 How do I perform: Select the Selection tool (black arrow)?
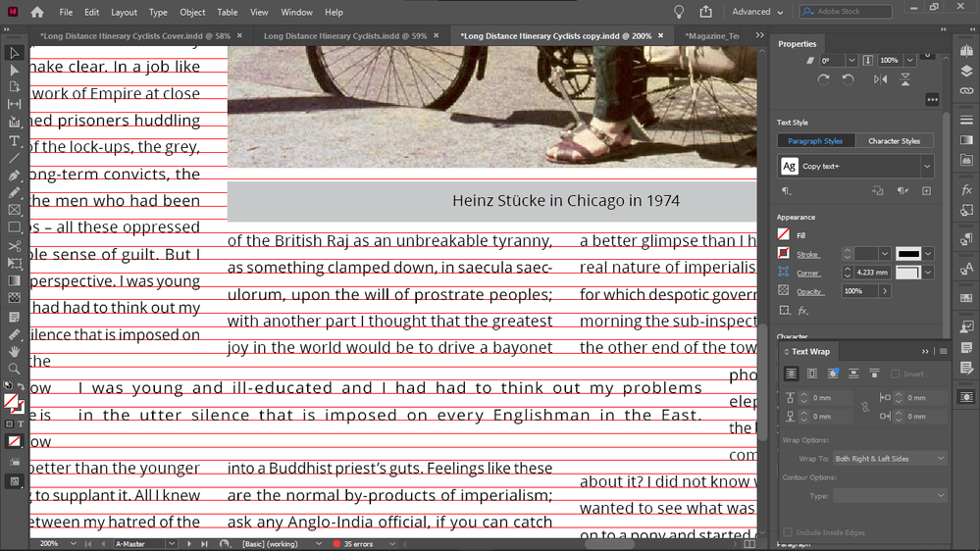(x=14, y=53)
